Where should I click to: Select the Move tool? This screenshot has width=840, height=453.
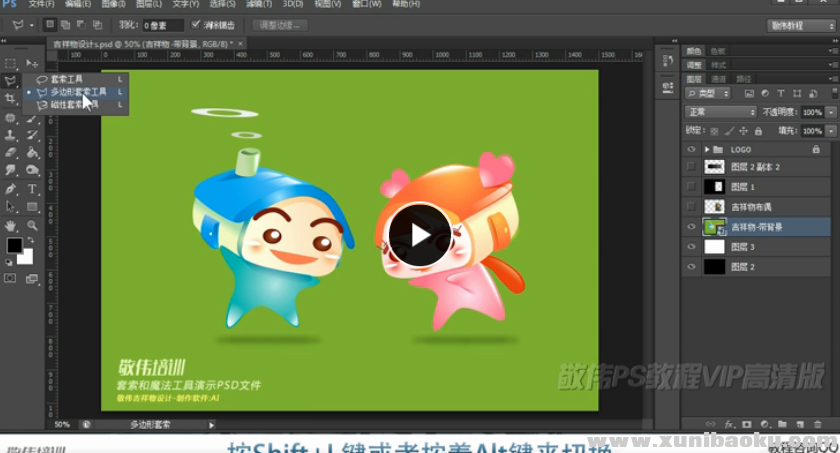coord(32,62)
